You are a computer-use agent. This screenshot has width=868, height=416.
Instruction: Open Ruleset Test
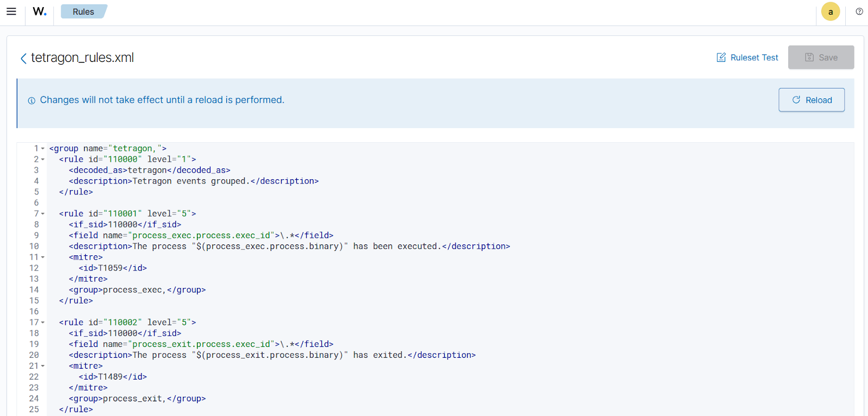pyautogui.click(x=748, y=58)
